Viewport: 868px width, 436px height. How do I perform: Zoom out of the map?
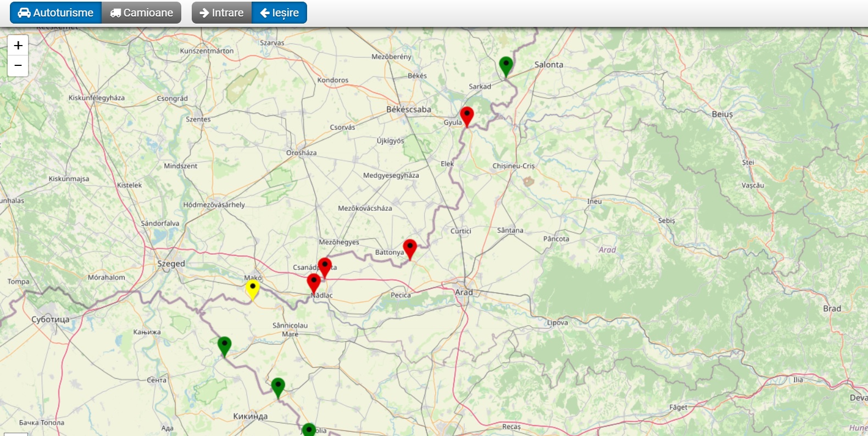(18, 66)
